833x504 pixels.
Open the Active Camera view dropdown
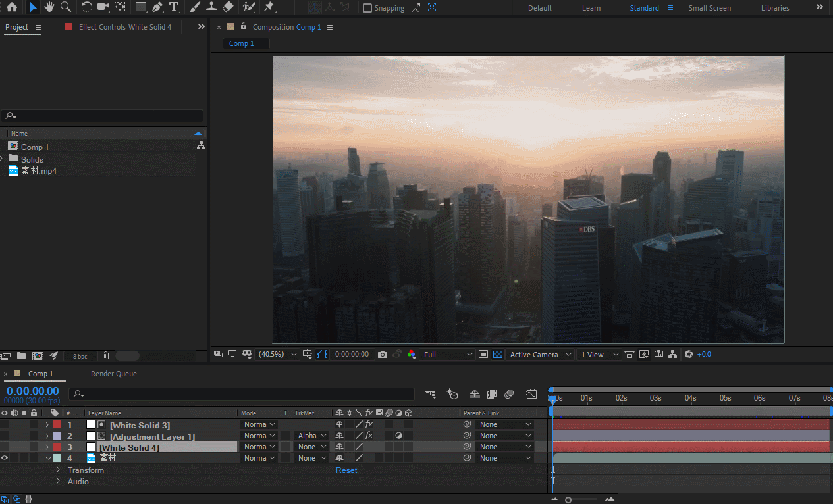pyautogui.click(x=540, y=355)
